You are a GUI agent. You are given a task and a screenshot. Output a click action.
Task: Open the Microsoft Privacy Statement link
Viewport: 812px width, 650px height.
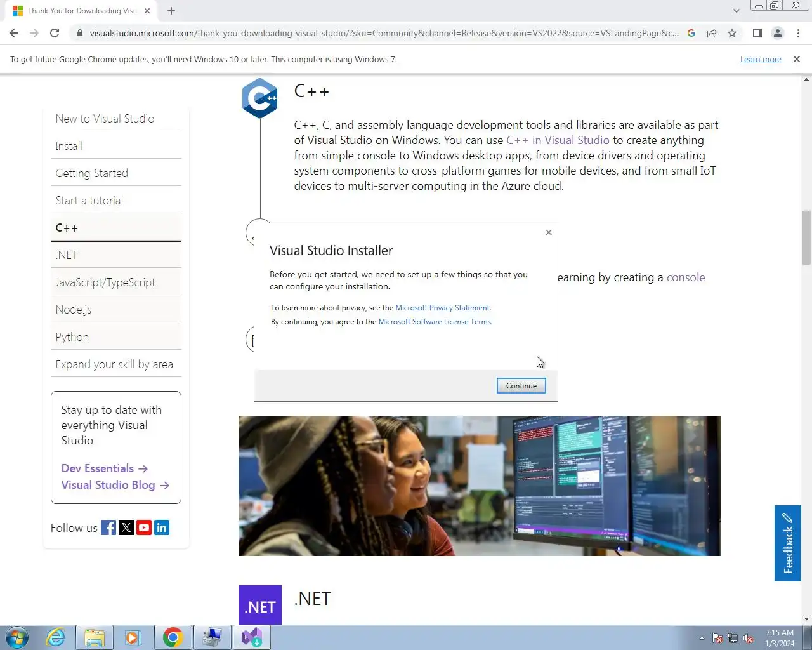[442, 308]
